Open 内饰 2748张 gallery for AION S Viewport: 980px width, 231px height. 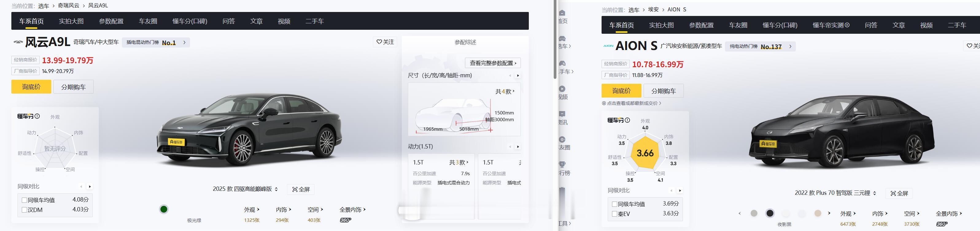point(880,218)
